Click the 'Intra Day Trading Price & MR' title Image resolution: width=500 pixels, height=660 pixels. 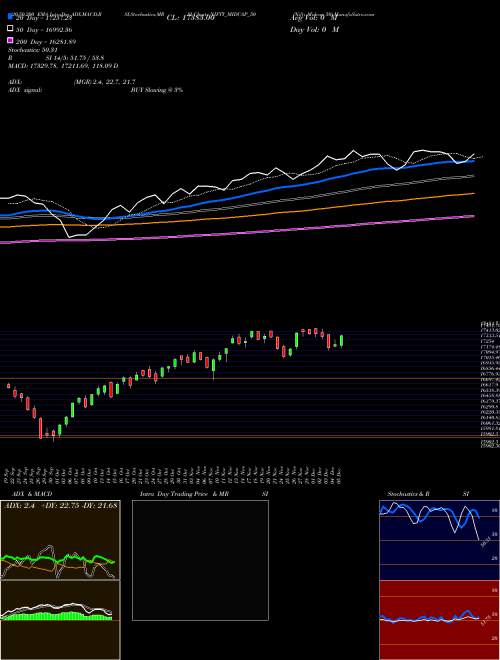point(185,494)
